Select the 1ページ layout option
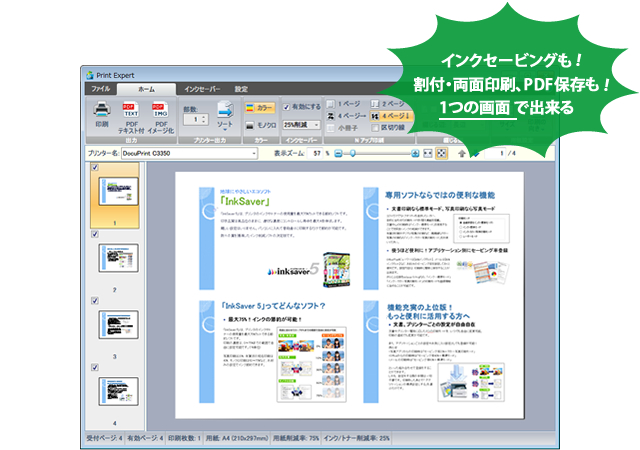This screenshot has width=640, height=450. [344, 104]
